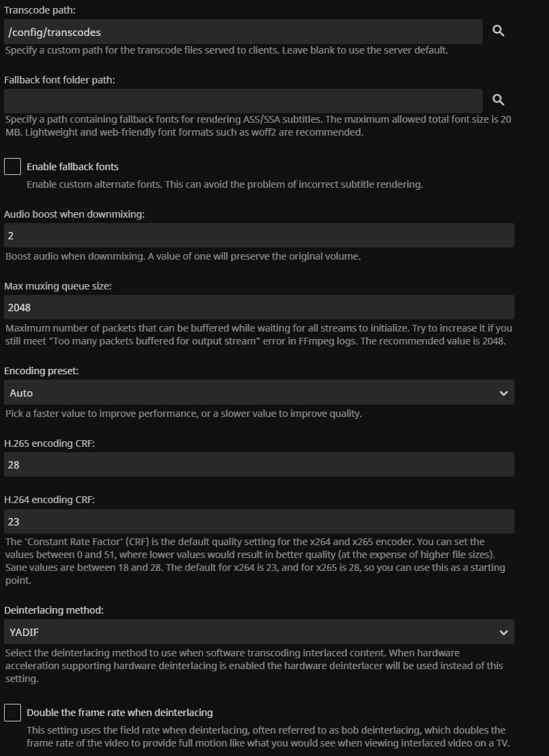Click the "Double the frame rate when deinterlacing" label

point(119,713)
